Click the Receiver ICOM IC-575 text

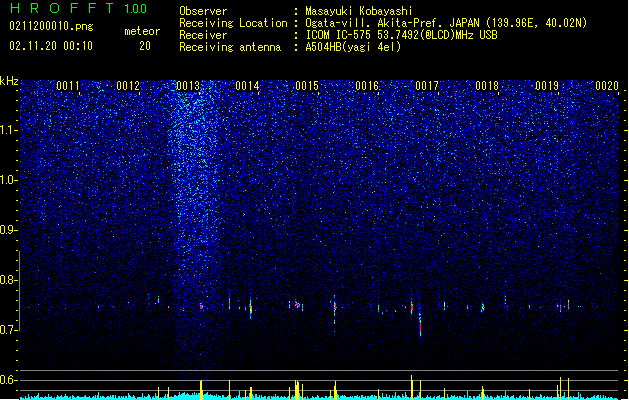tap(401, 35)
